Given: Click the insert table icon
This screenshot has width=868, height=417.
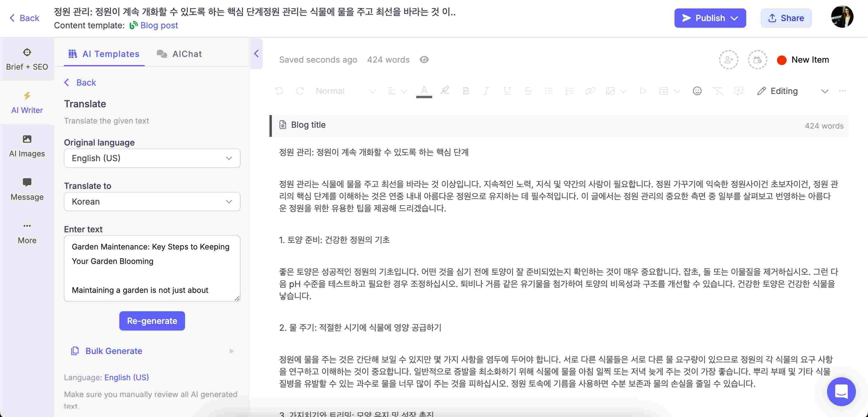Looking at the screenshot, I should point(663,91).
